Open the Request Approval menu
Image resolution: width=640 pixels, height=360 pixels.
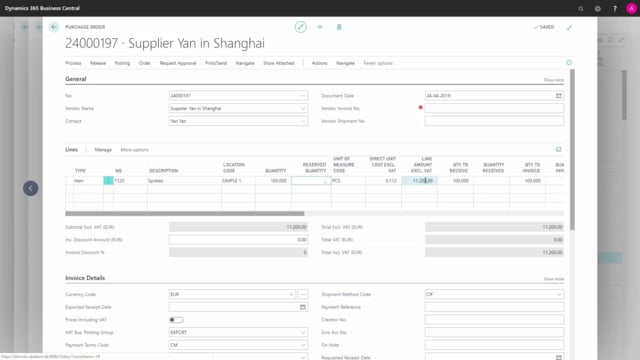coord(178,63)
